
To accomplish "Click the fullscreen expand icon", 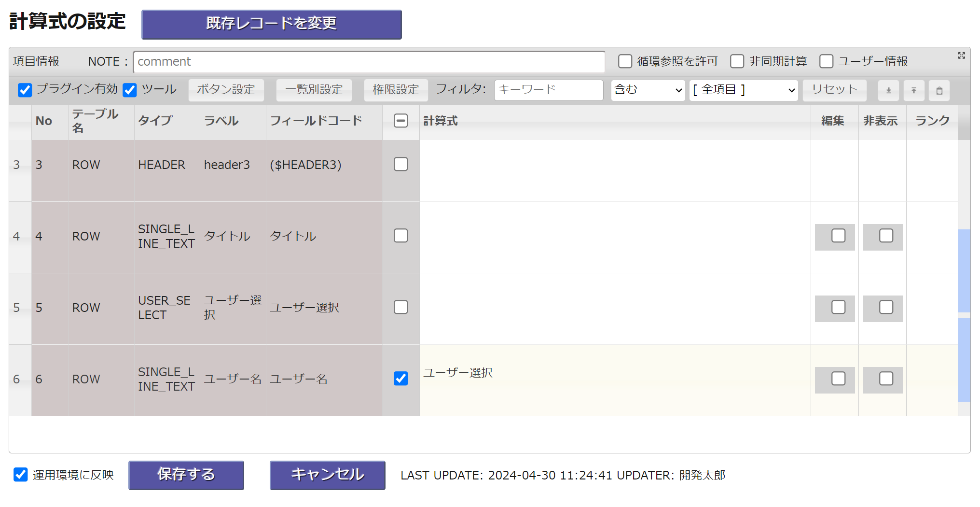I will pyautogui.click(x=961, y=56).
